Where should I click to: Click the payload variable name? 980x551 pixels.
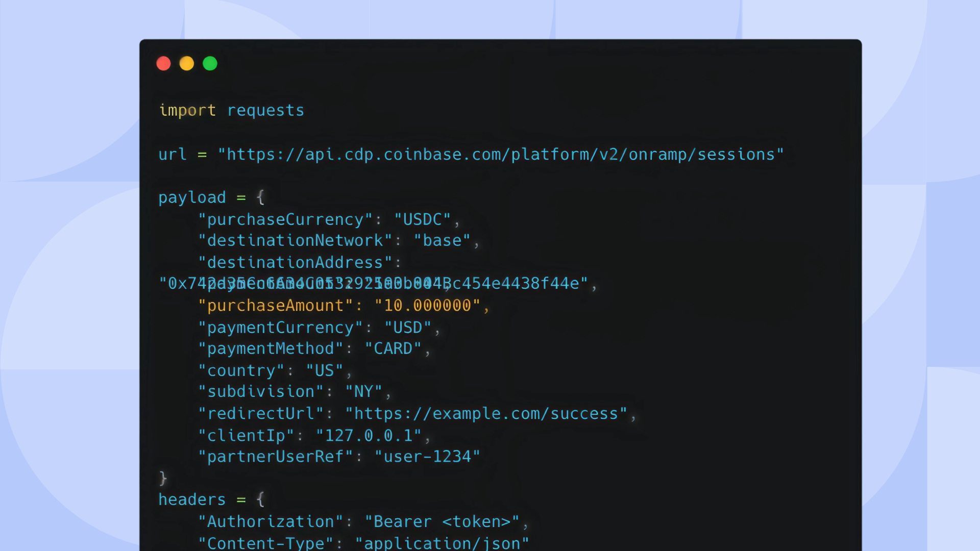(x=192, y=198)
